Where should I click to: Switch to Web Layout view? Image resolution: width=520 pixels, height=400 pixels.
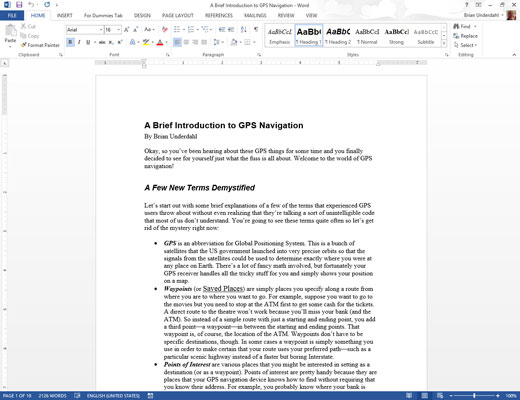click(440, 396)
